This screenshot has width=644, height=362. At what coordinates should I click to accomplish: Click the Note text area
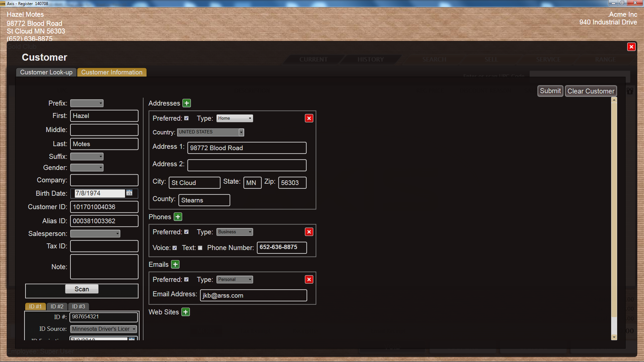(104, 267)
